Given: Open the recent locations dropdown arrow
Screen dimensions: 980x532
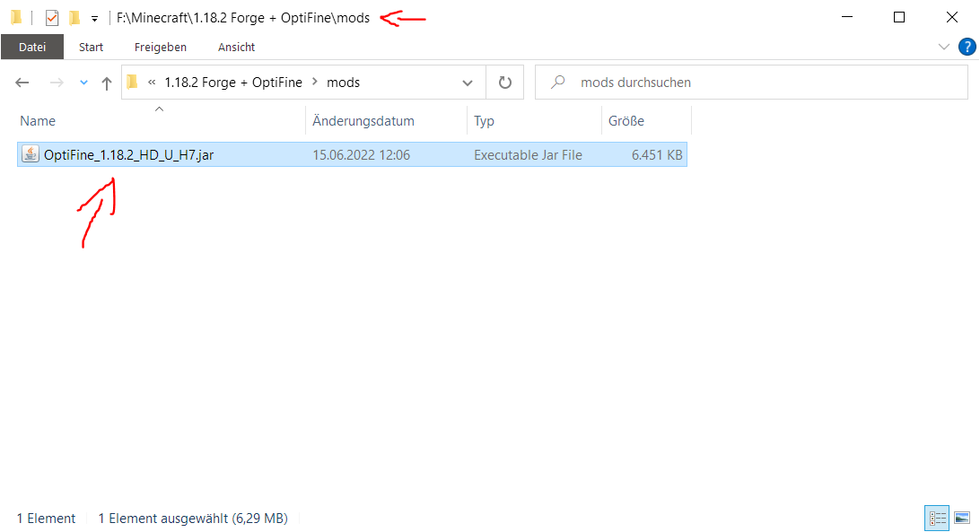Looking at the screenshot, I should pos(83,83).
